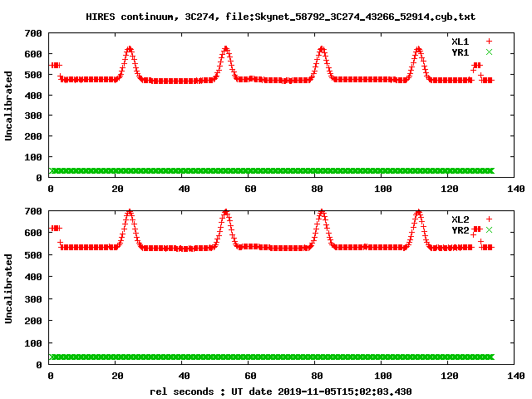The height and width of the screenshot is (399, 532).
Task: Click the Uncalibrated axis label of XL2 plot
Action: pyautogui.click(x=8, y=288)
